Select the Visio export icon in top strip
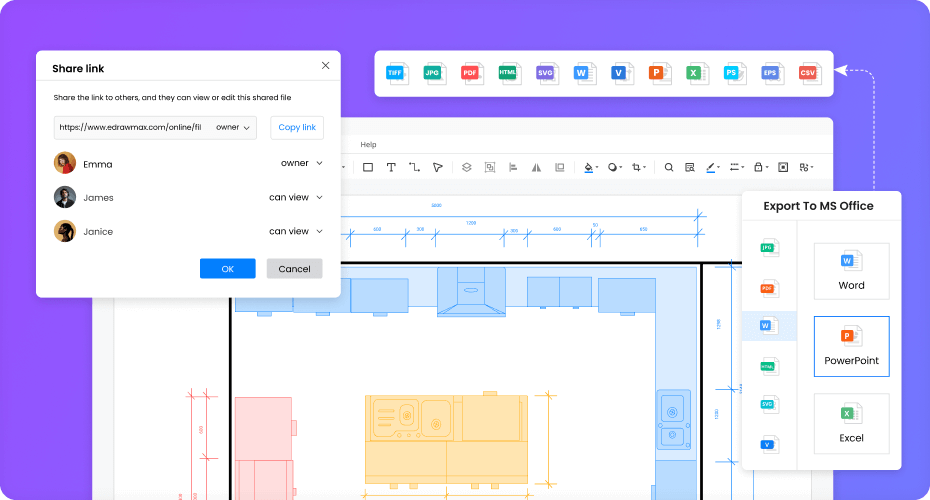 [x=622, y=73]
